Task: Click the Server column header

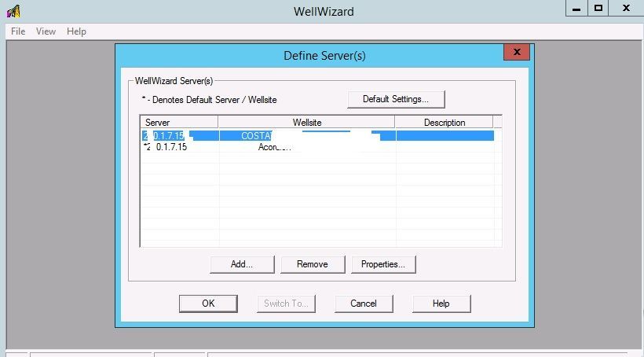Action: tap(180, 123)
